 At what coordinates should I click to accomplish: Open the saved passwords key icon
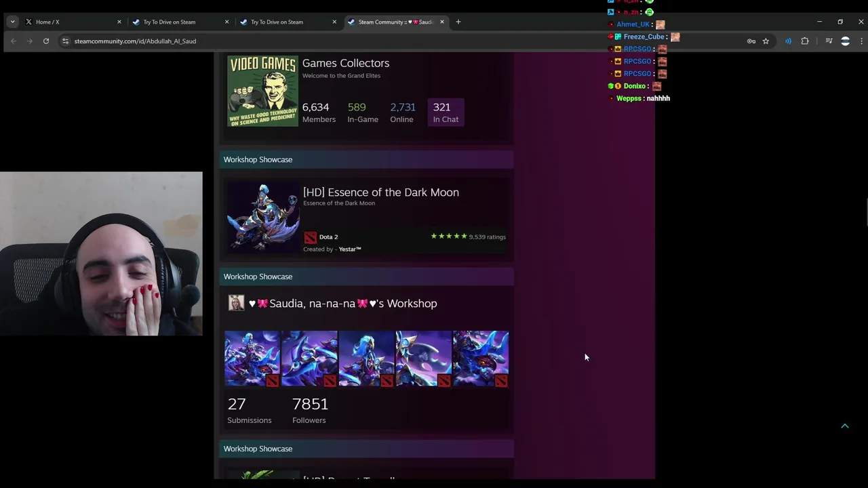coord(751,41)
